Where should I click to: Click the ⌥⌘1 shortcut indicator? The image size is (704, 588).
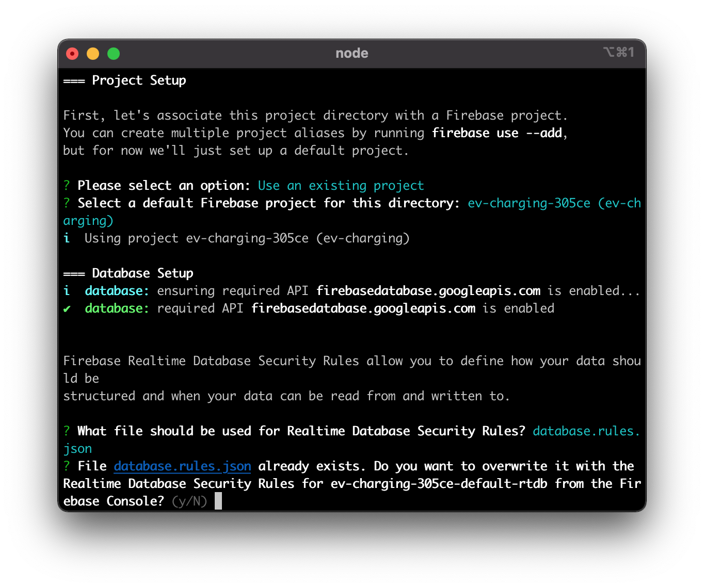(618, 52)
